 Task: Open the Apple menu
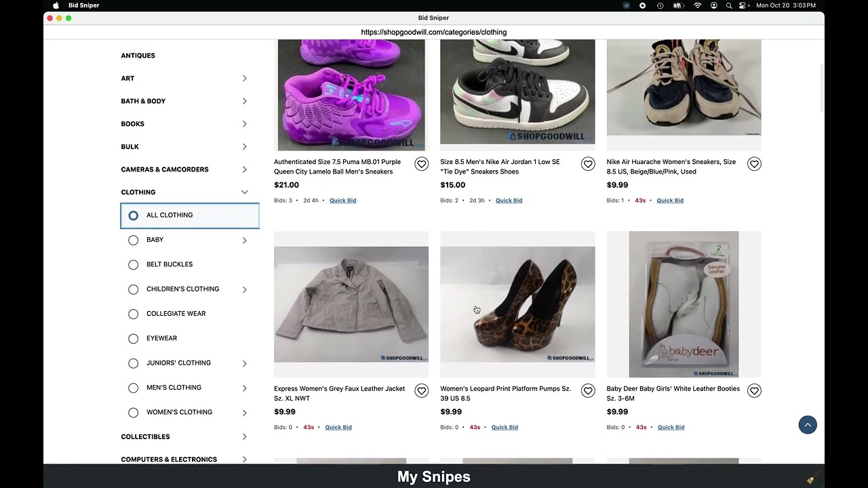tap(56, 5)
